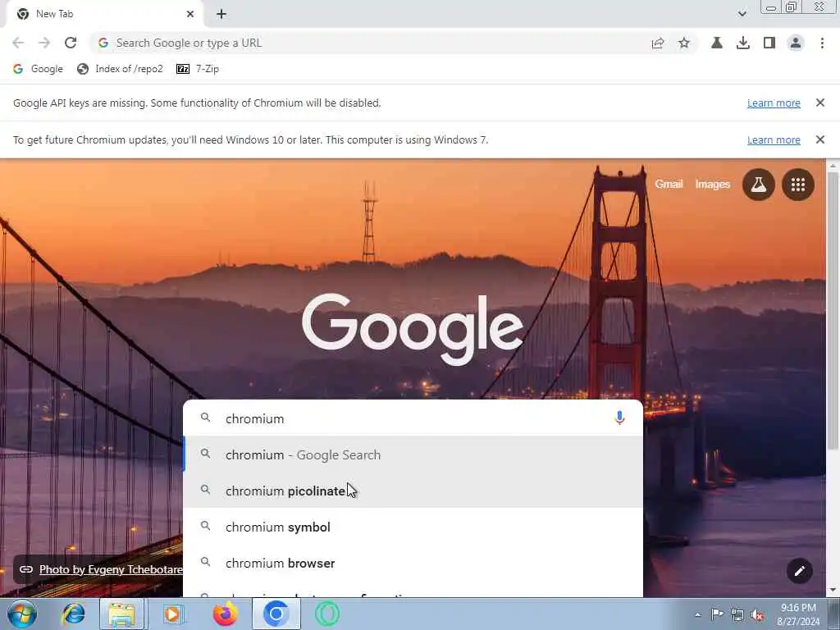Launch Firefox from the taskbar

pos(225,614)
